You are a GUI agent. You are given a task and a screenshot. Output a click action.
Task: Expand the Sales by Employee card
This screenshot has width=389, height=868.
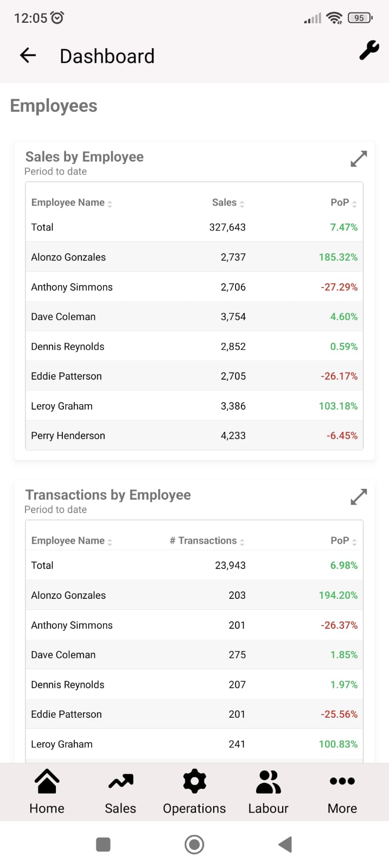click(x=359, y=159)
